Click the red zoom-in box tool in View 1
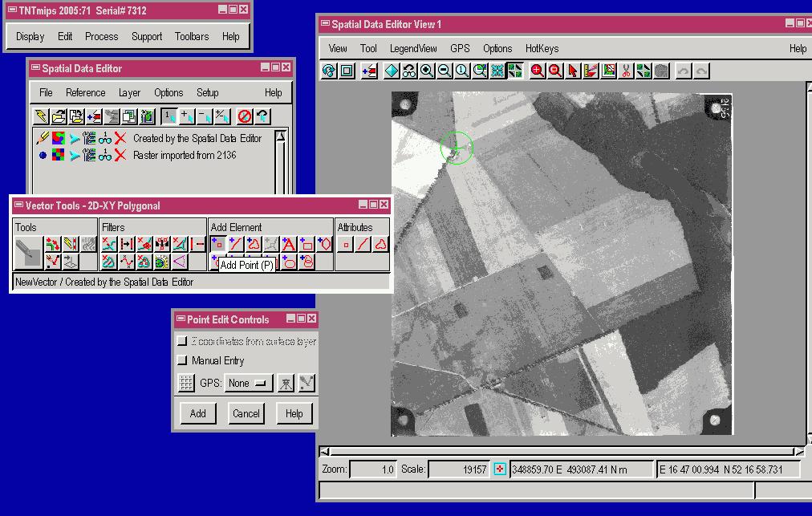This screenshot has width=812, height=516. (x=537, y=71)
